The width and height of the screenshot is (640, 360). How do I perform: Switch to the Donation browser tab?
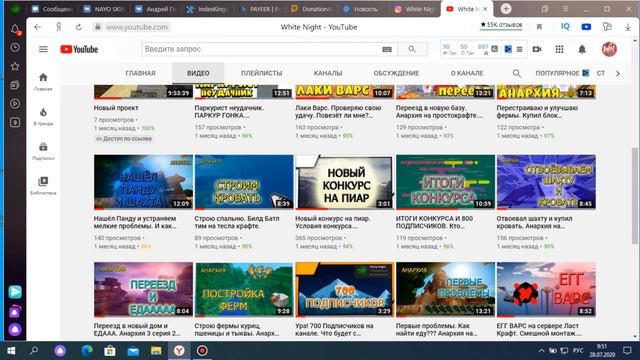click(x=312, y=9)
